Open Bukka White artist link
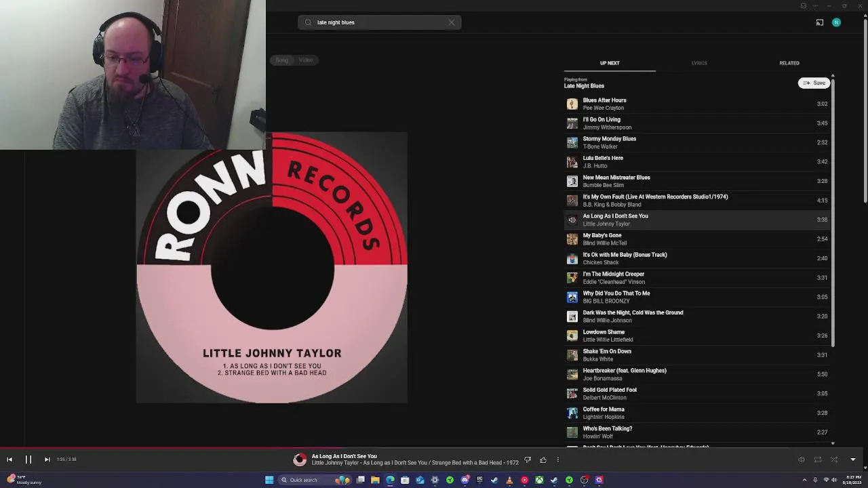868x488 pixels. (x=598, y=359)
